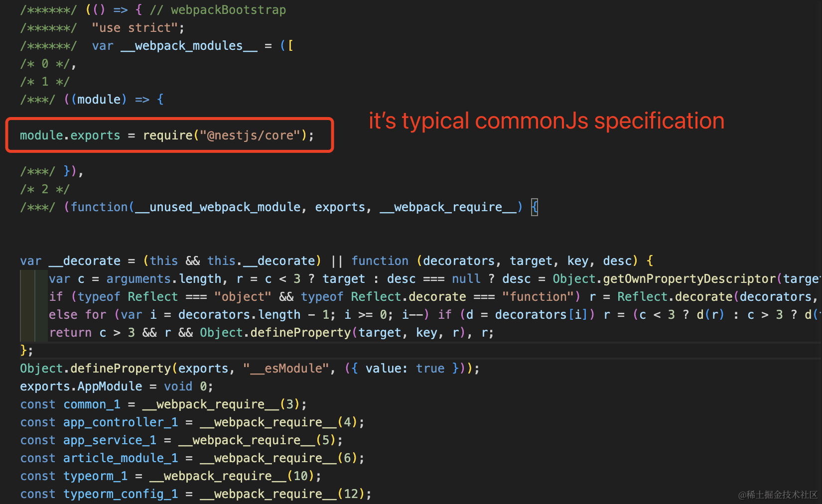Image resolution: width=822 pixels, height=504 pixels.
Task: Click value: true in defineProperty
Action: [405, 369]
